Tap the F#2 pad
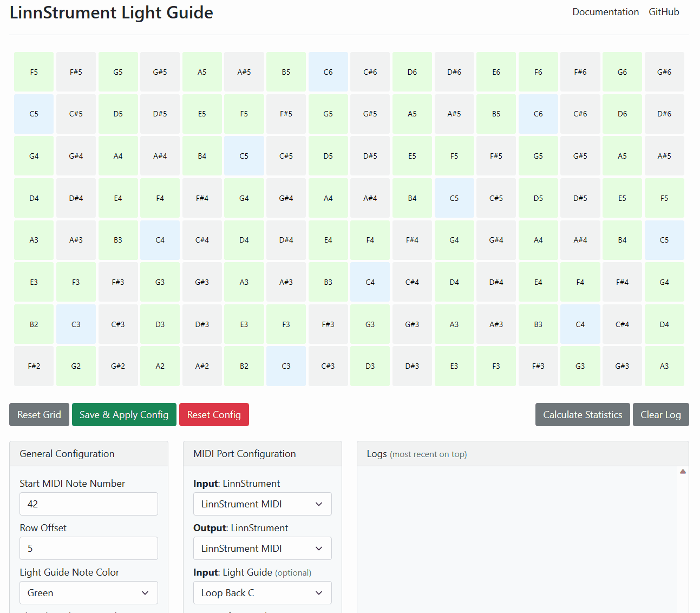The width and height of the screenshot is (700, 613). (34, 366)
